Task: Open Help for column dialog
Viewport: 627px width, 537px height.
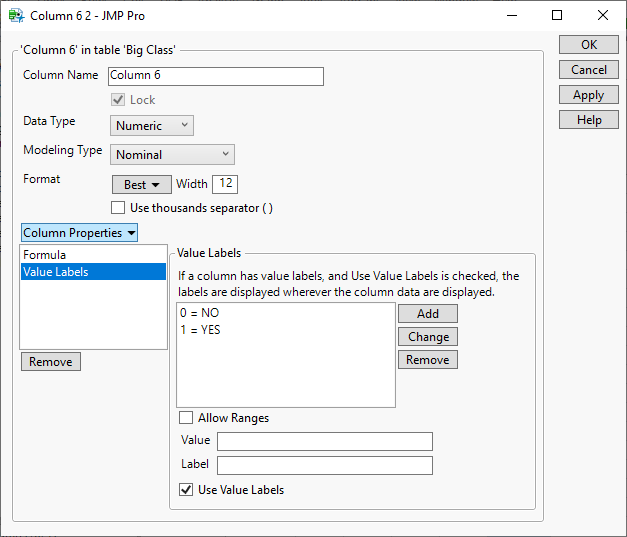Action: click(589, 120)
